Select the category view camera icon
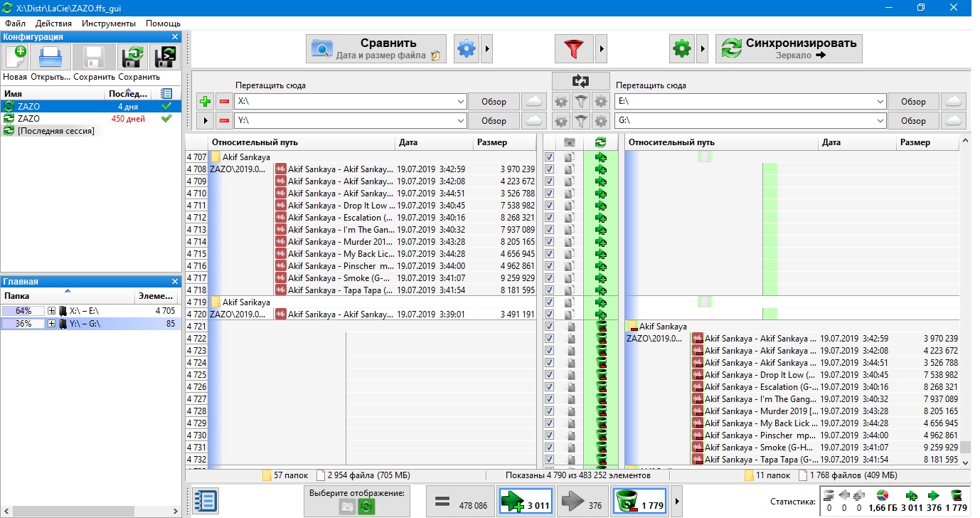The height and width of the screenshot is (518, 980). [x=347, y=507]
